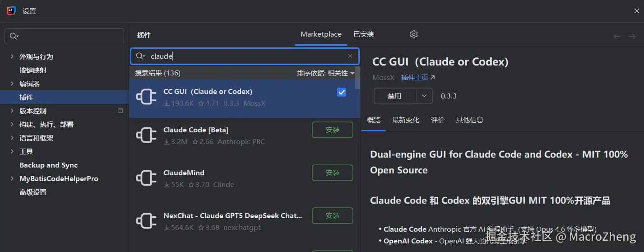Click the search magnifier in plugin search
This screenshot has width=644, height=252.
pos(140,56)
